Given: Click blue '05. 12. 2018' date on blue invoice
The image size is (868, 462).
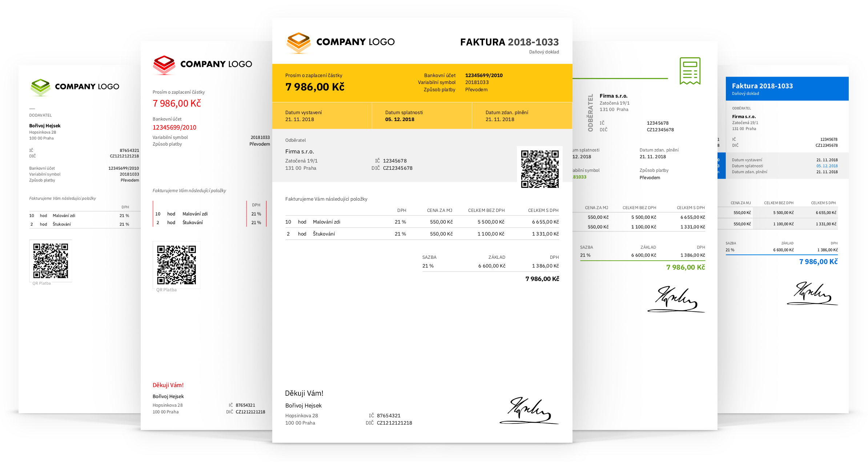Looking at the screenshot, I should tap(827, 166).
